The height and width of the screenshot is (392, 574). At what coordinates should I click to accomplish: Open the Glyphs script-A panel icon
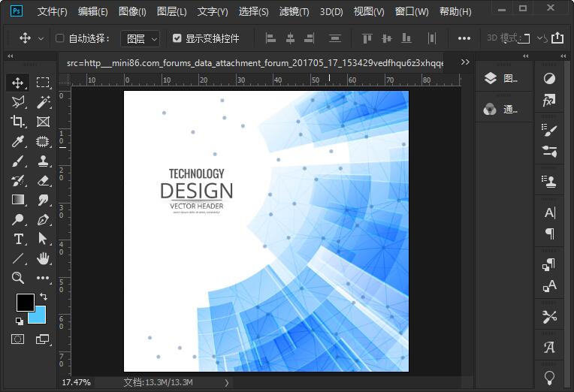click(x=549, y=347)
